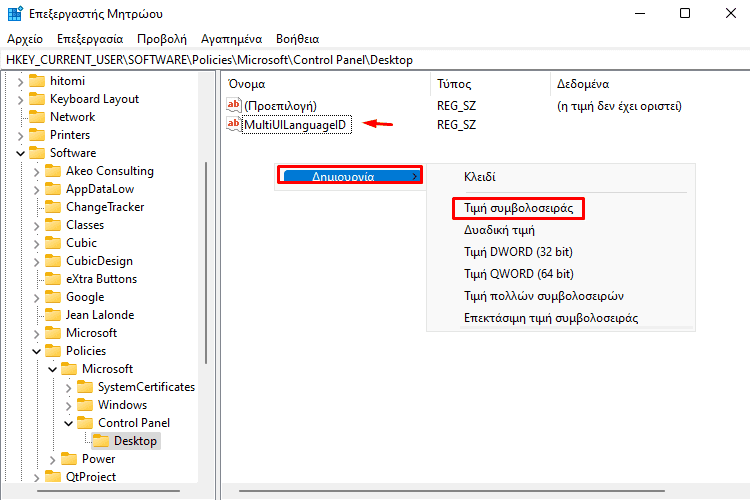Click the values pane horizontal scrollbar
750x500 pixels.
[452, 491]
